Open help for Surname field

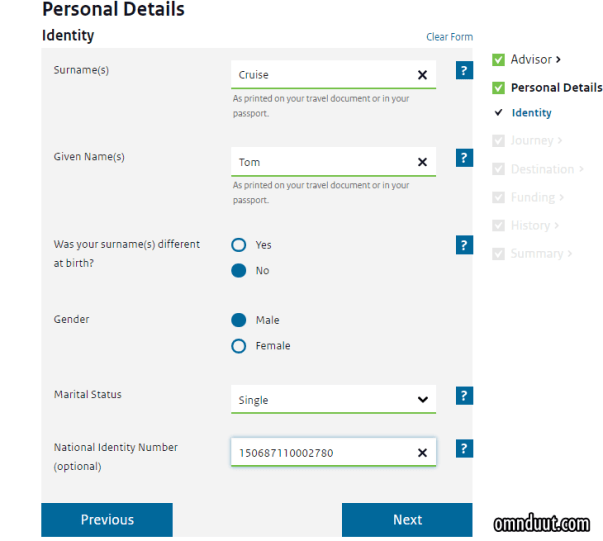[464, 70]
